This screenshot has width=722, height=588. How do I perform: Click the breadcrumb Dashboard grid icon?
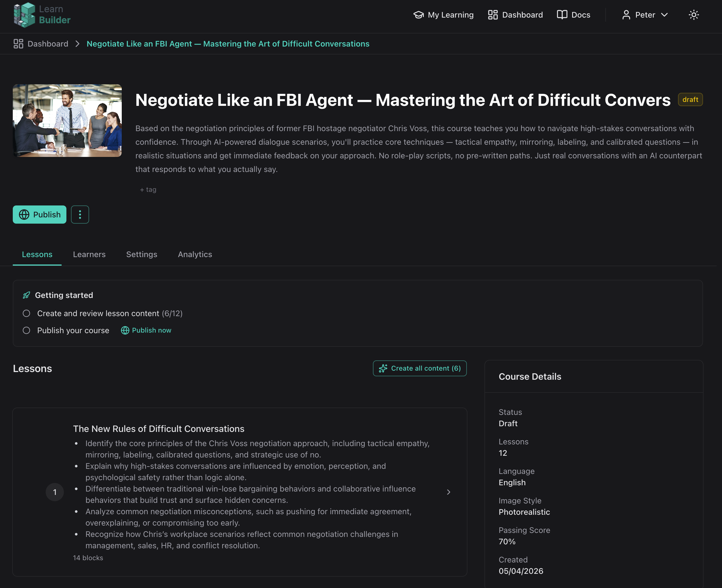[x=18, y=44]
